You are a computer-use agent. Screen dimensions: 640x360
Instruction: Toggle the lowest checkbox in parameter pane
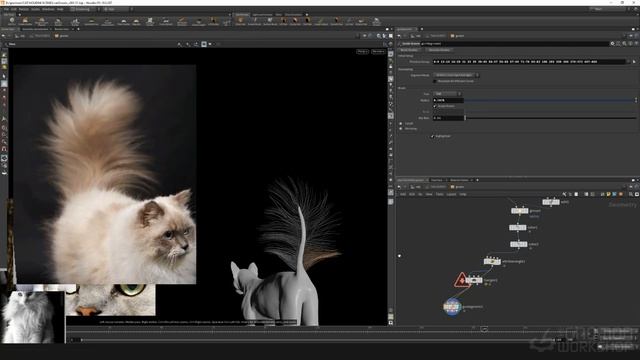tap(433, 136)
